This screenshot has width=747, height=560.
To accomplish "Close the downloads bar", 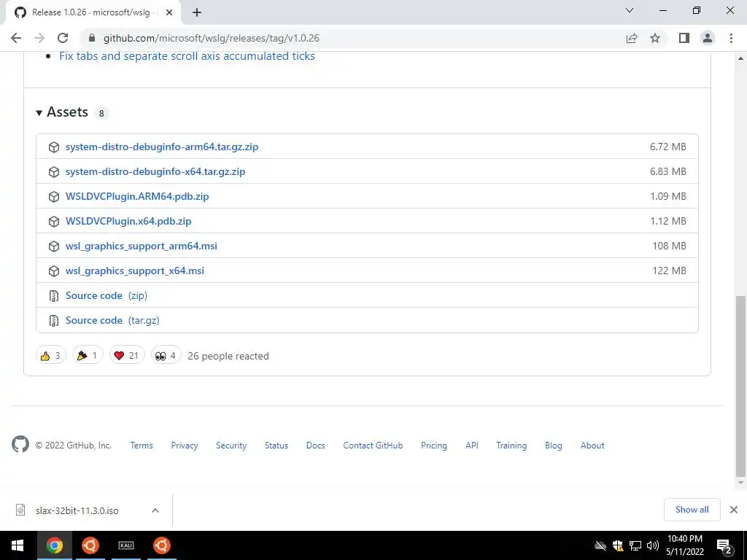I will click(734, 510).
